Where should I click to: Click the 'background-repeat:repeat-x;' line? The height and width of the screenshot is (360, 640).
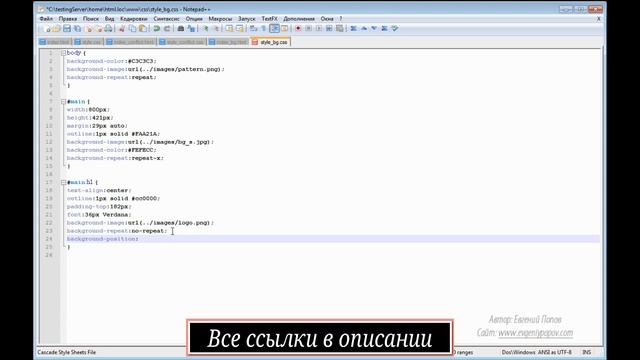point(115,158)
